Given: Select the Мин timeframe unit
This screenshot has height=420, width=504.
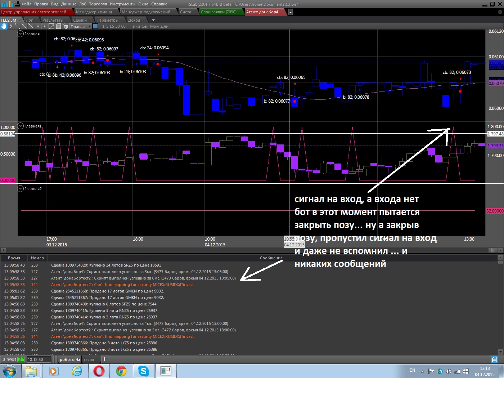Looking at the screenshot, I should point(154,26).
